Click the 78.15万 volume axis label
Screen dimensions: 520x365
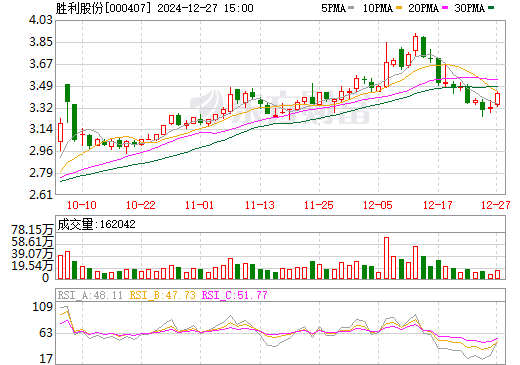pos(32,230)
